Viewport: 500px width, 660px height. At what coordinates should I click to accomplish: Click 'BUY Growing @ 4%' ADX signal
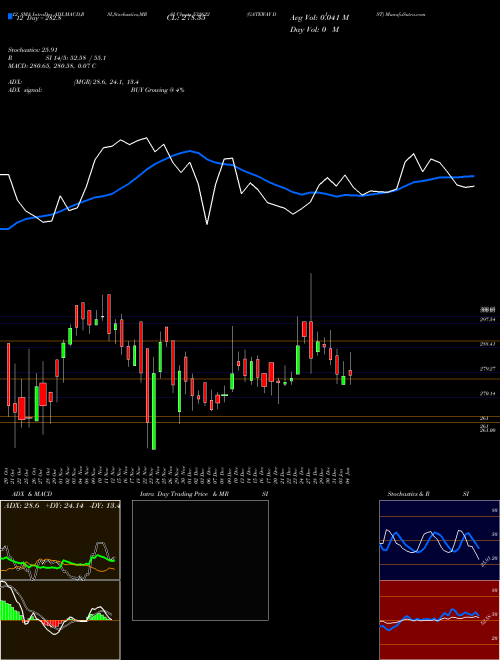tap(157, 90)
